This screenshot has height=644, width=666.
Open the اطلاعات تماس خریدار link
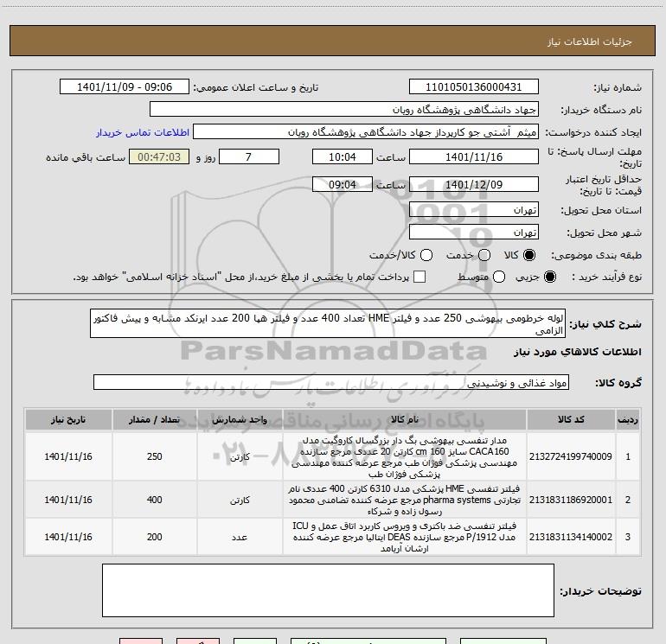click(x=143, y=132)
